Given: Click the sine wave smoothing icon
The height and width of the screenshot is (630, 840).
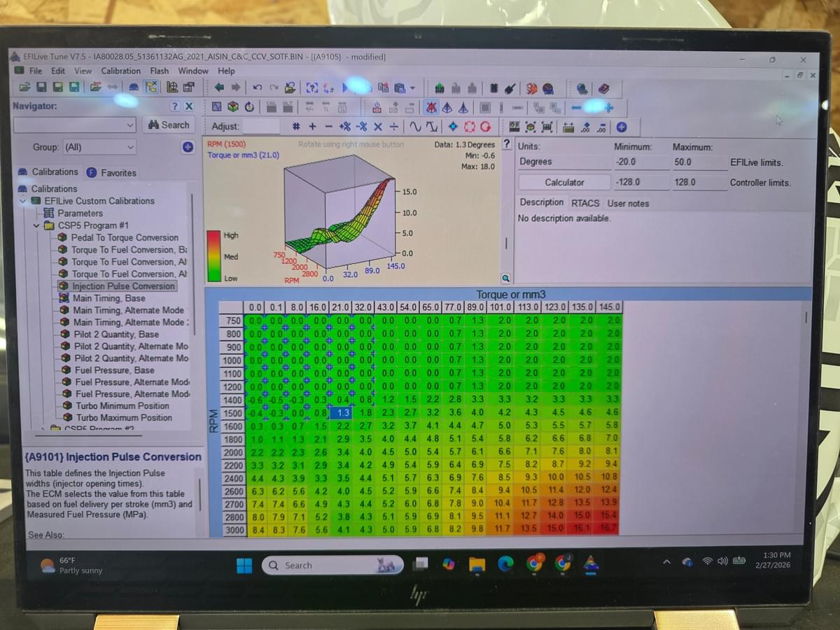Looking at the screenshot, I should (x=416, y=127).
